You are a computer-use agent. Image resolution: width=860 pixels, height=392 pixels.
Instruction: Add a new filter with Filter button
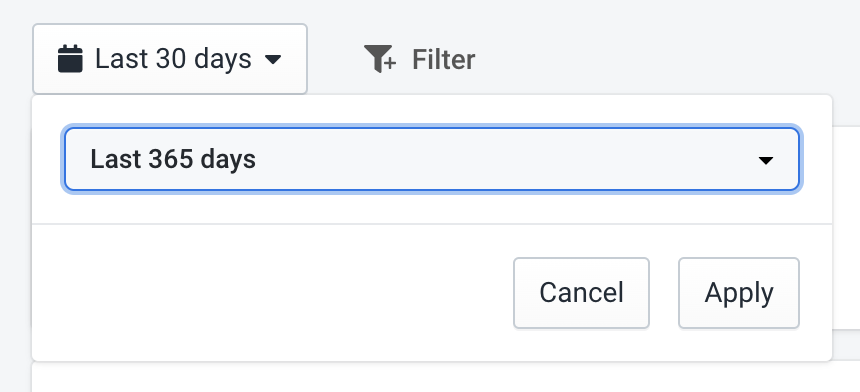click(420, 59)
